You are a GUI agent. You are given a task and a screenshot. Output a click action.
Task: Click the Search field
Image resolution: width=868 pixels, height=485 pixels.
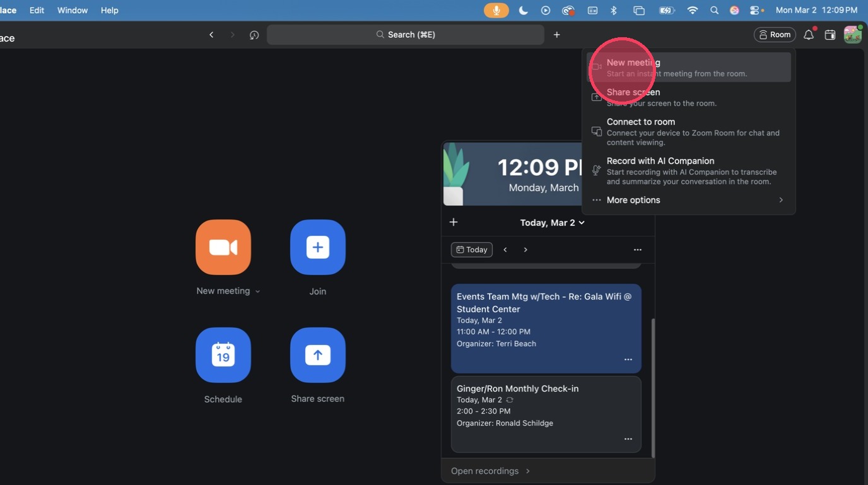point(406,35)
